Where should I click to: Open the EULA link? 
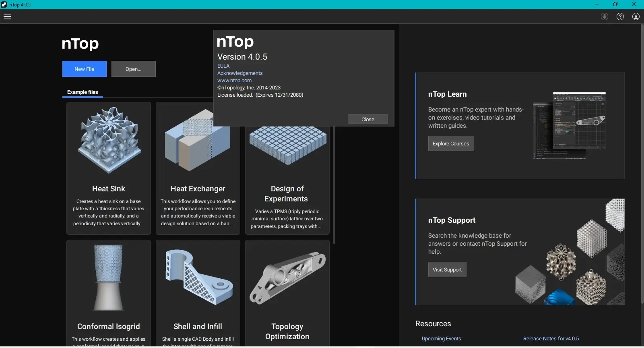(223, 66)
